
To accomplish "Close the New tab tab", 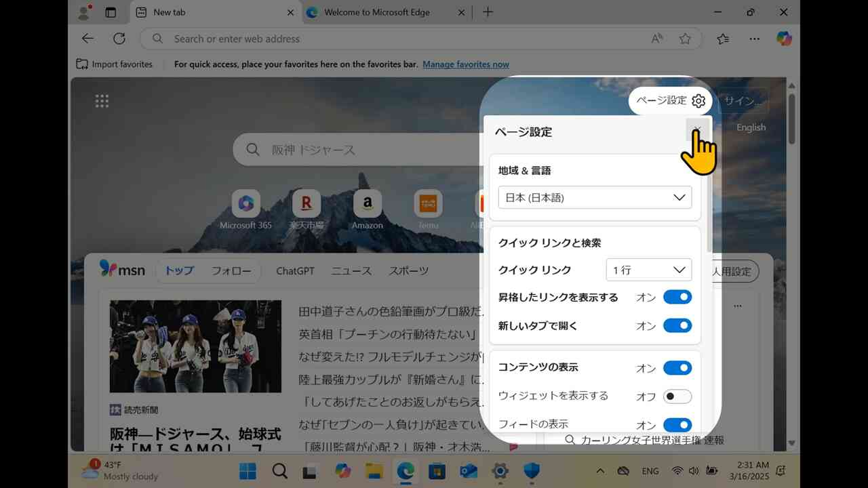I will [x=290, y=12].
